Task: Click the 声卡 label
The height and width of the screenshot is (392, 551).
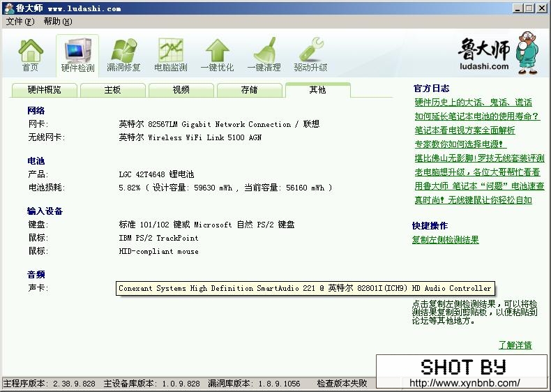Action: click(x=38, y=288)
